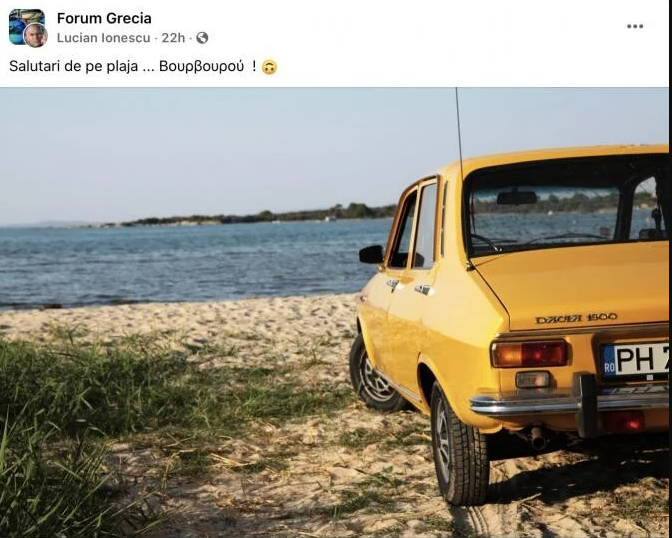Click the exhaust pipe under the bumper

537,438
